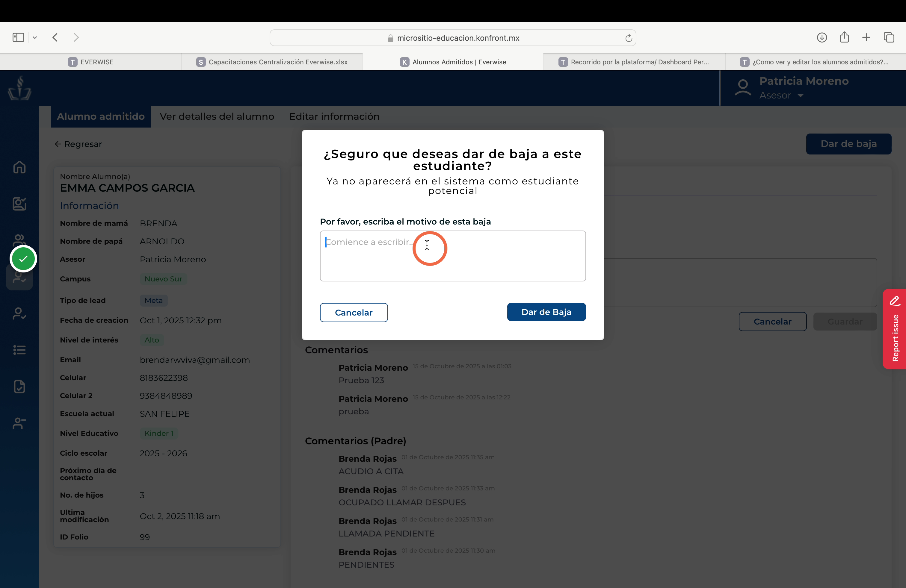The height and width of the screenshot is (588, 906).
Task: Click the comment 'Prueba 123'
Action: click(x=361, y=380)
